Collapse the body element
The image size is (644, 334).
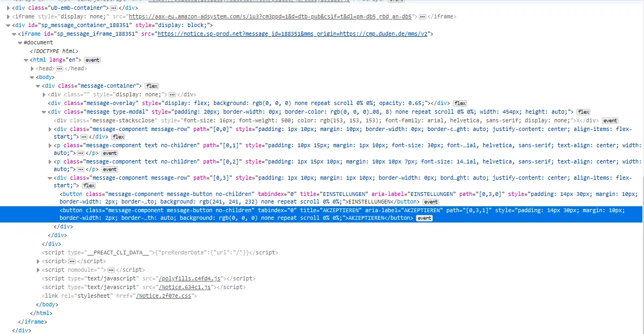32,77
